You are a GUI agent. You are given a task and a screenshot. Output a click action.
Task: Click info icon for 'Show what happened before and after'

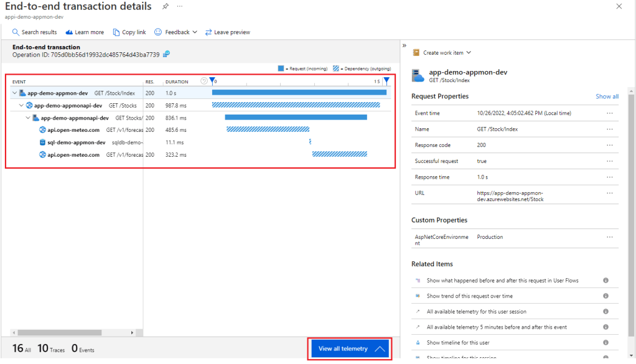pyautogui.click(x=606, y=281)
